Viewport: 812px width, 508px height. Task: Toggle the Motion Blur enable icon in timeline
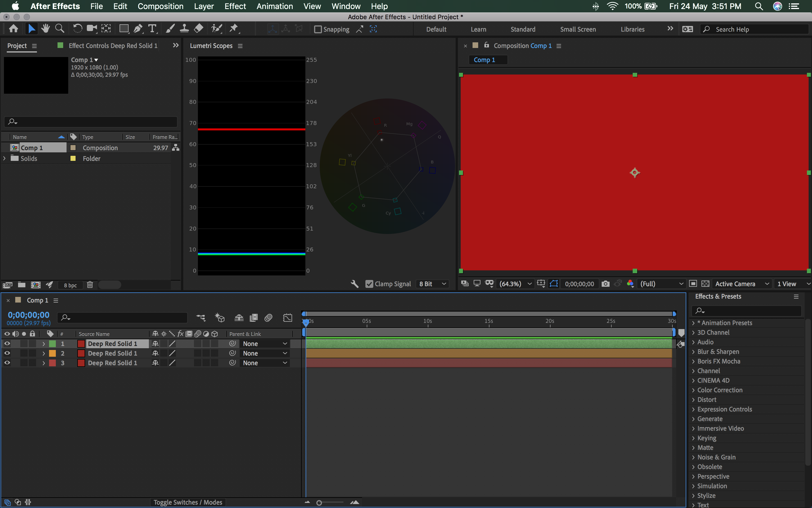coord(268,317)
